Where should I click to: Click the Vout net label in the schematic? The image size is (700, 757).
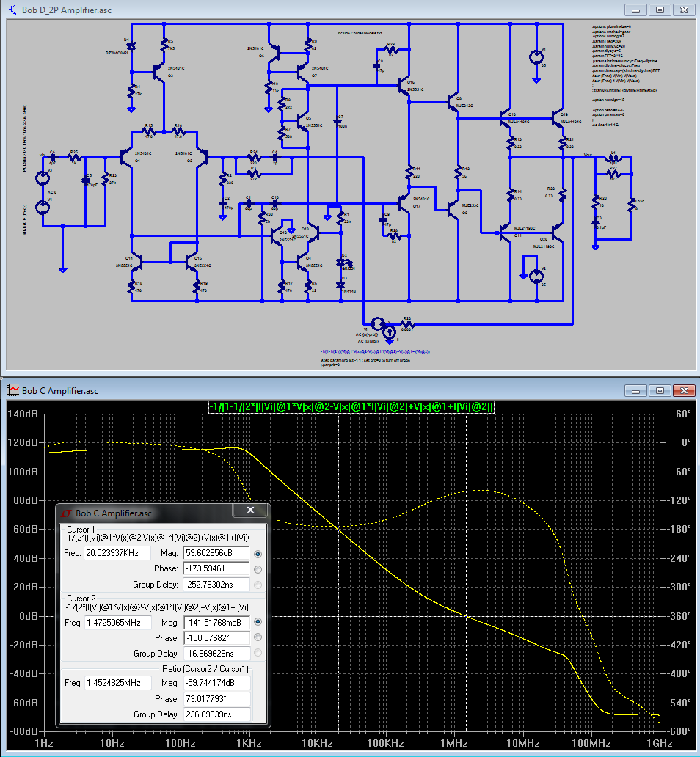588,155
